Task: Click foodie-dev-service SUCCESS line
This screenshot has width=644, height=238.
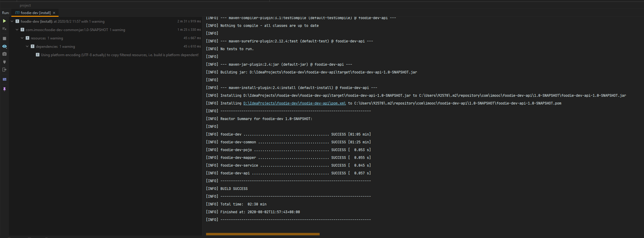Action: click(288, 165)
